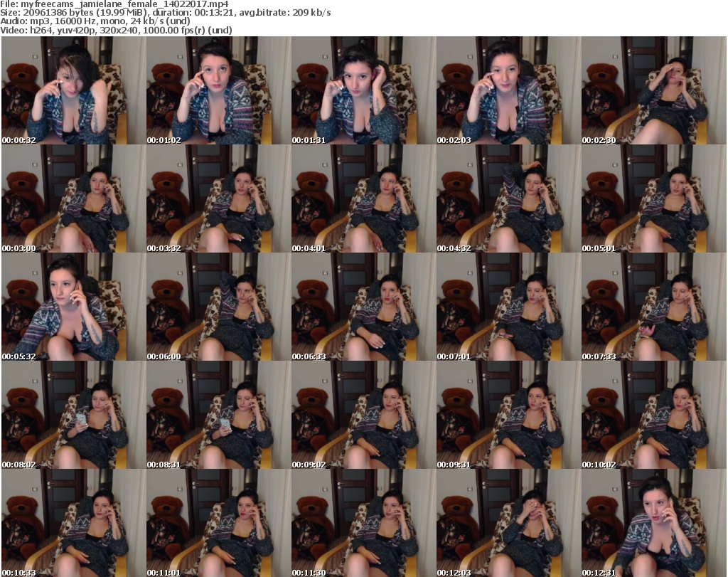Click the 'Size: 20961386 bytes' info line
Image resolution: width=728 pixels, height=577 pixels.
165,13
